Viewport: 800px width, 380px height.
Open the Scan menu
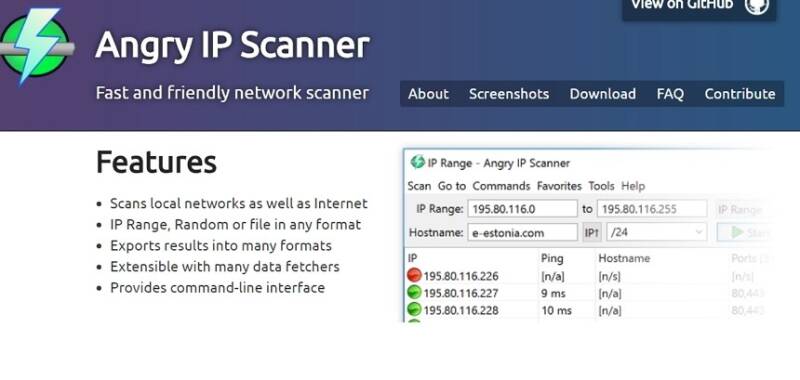419,186
